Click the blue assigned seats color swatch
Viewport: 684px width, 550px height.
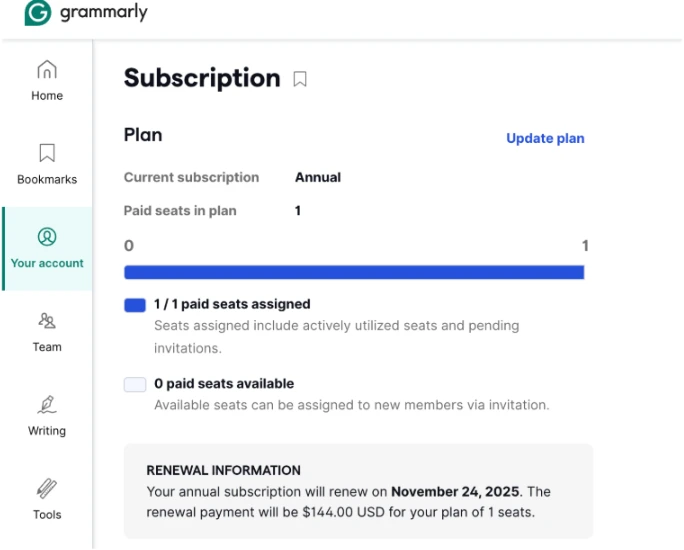point(135,305)
